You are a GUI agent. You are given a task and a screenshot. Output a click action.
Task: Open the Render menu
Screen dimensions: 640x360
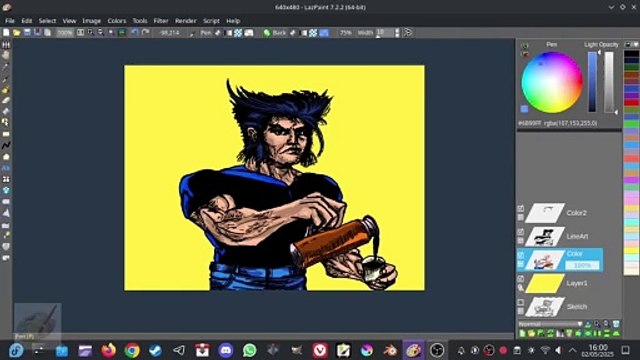[186, 21]
